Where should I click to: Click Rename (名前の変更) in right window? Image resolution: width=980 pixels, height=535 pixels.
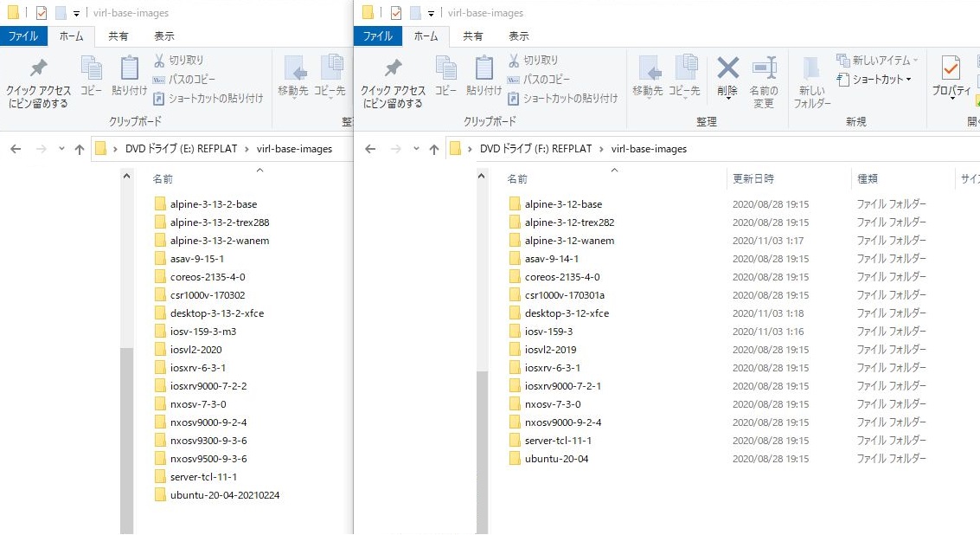764,82
